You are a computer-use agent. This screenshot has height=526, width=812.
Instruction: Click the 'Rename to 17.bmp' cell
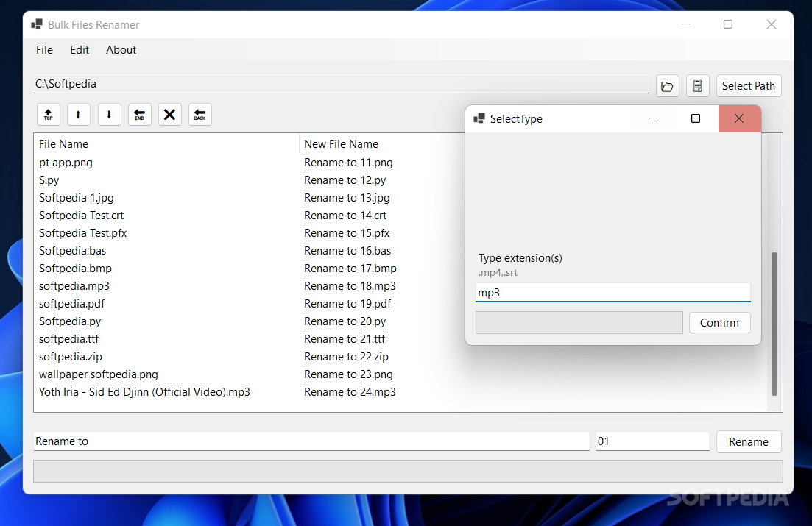click(x=350, y=269)
